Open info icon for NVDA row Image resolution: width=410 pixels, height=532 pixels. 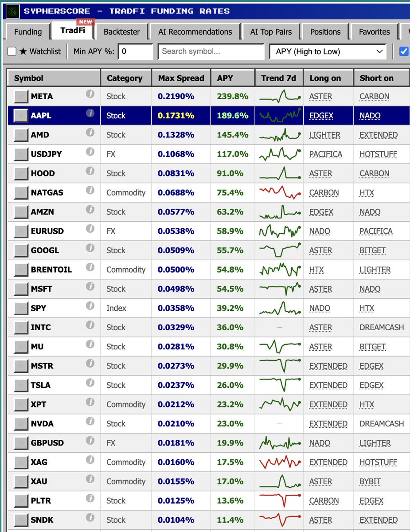point(90,421)
